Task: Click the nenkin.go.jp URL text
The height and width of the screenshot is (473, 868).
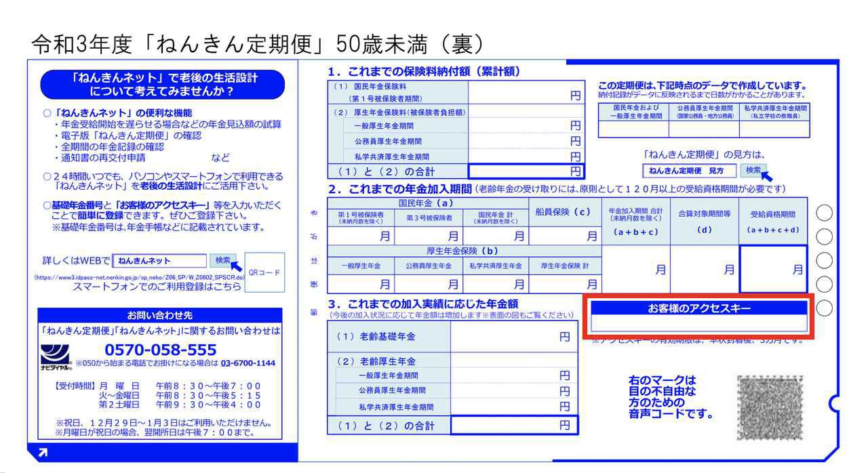Action: click(139, 278)
